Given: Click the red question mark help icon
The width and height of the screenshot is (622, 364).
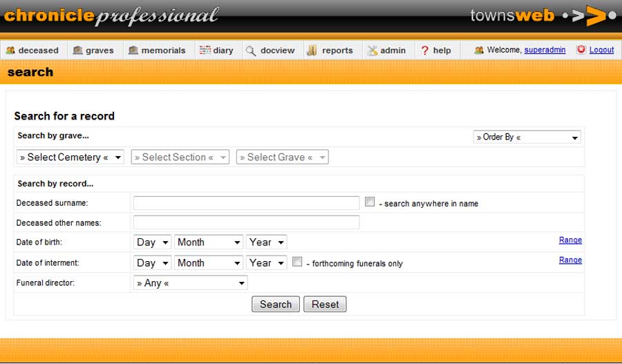Looking at the screenshot, I should point(425,50).
